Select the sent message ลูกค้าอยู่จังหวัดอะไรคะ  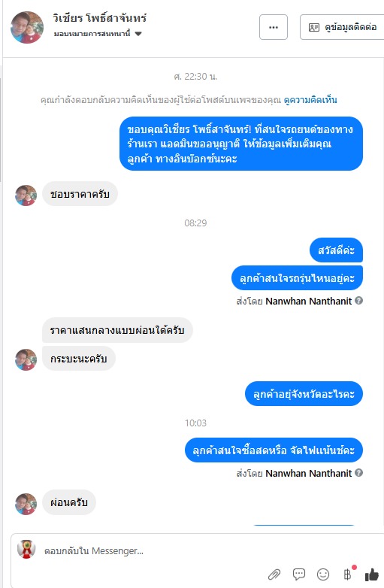coord(304,394)
